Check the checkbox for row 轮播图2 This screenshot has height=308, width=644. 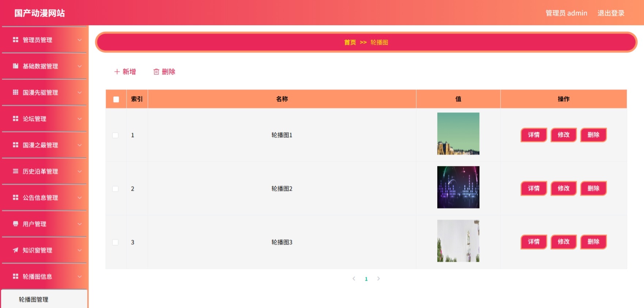[x=115, y=189]
